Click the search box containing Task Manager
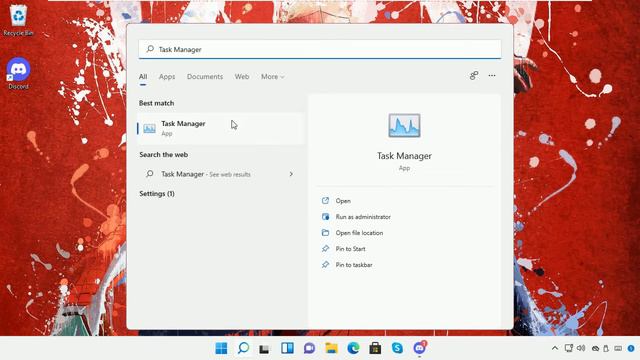Screen dimensions: 640x360 click(x=320, y=49)
